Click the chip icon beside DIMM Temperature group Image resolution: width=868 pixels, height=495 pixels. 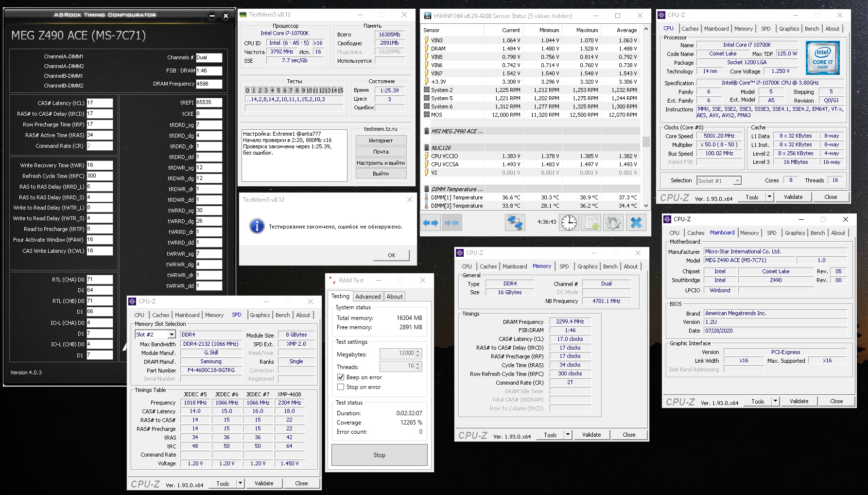[427, 189]
